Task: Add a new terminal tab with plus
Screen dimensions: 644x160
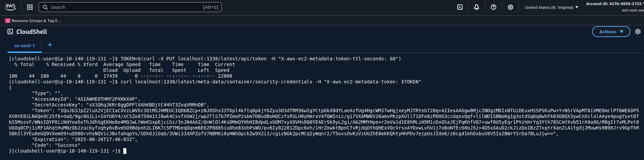Action: (x=50, y=45)
